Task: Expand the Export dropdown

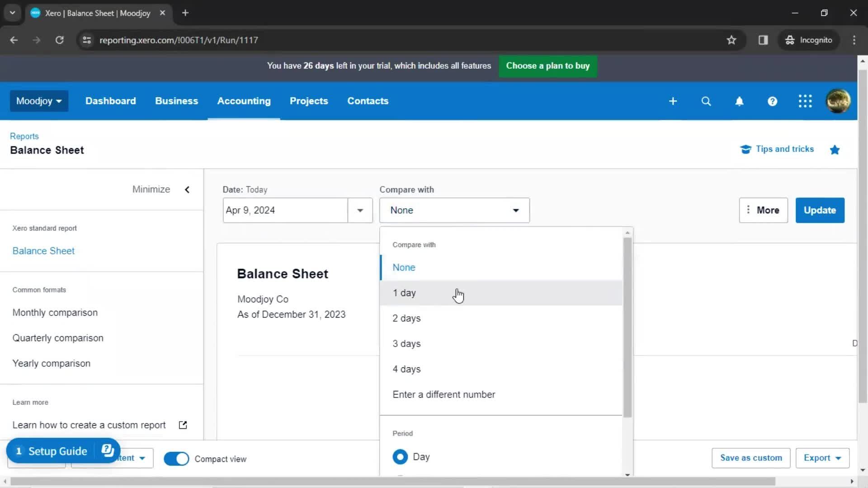Action: 822,458
